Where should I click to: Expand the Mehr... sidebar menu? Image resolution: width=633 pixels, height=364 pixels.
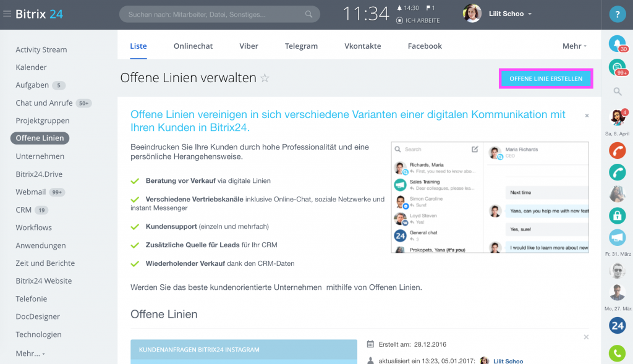[30, 353]
